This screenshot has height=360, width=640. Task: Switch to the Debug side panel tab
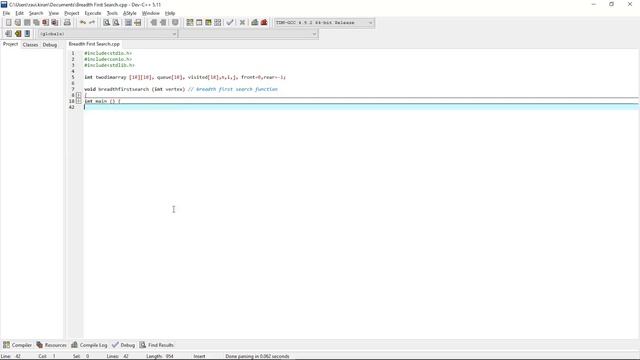point(50,44)
